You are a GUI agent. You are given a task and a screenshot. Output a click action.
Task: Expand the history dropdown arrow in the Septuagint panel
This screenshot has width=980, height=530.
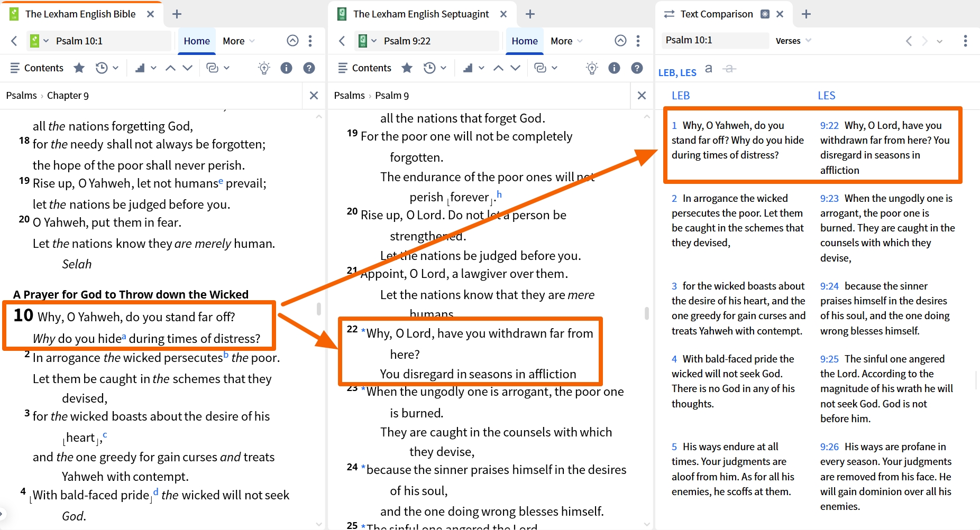444,68
